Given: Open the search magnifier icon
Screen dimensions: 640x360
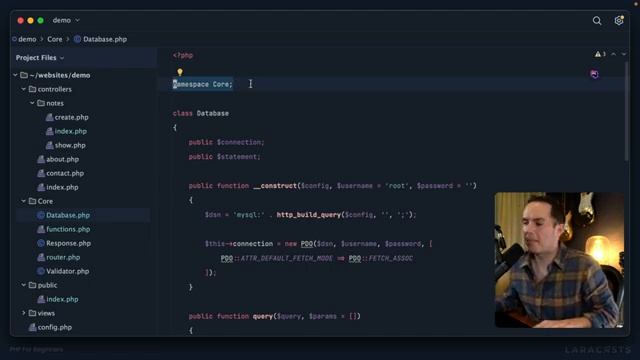Looking at the screenshot, I should tap(597, 20).
